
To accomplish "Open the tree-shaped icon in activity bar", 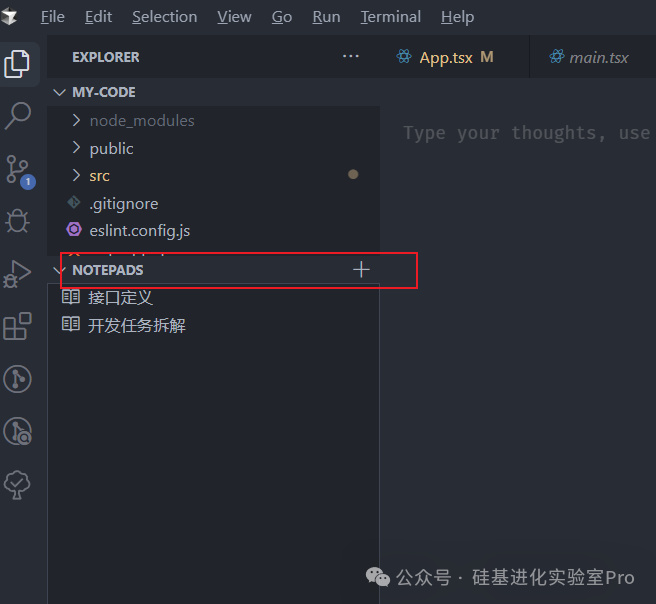I will click(x=18, y=484).
